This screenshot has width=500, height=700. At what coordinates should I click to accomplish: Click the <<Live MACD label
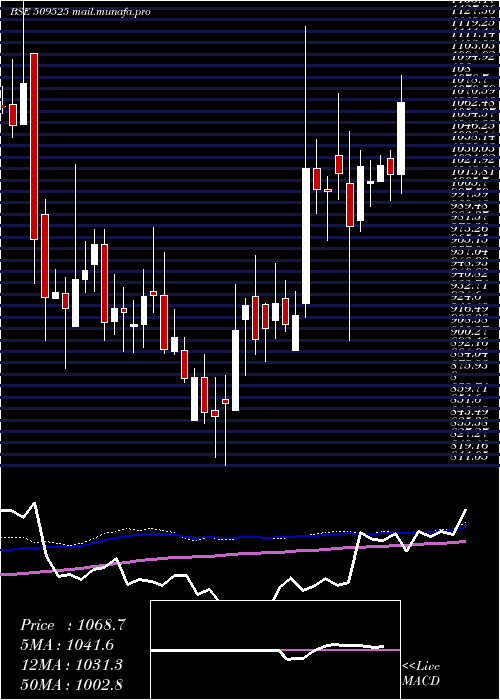[x=421, y=673]
